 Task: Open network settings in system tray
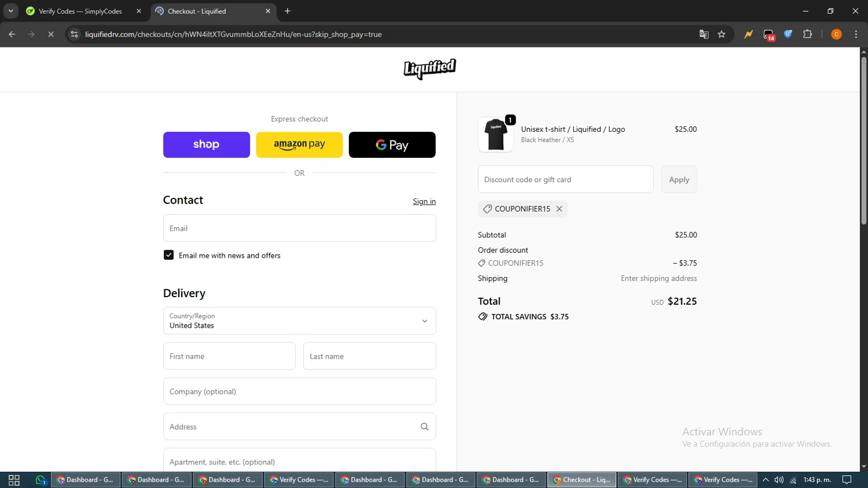pos(793,480)
